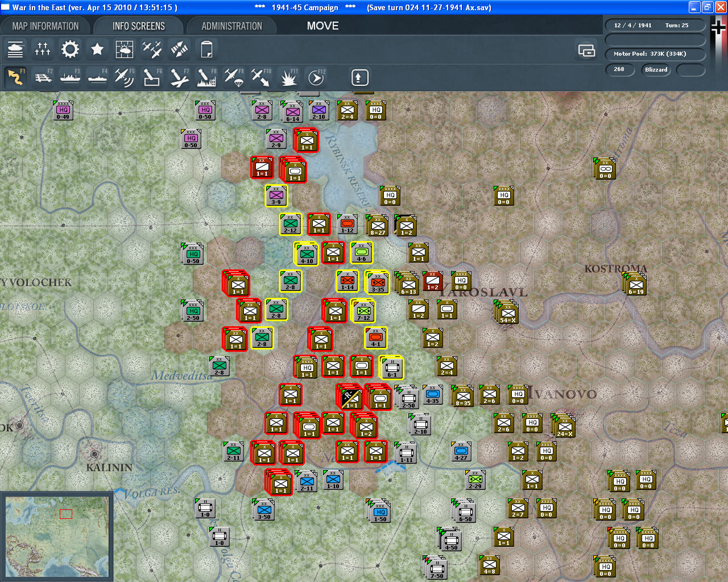This screenshot has width=728, height=582.
Task: Select the Soviet 4=8 unit counter
Action: tap(490, 566)
